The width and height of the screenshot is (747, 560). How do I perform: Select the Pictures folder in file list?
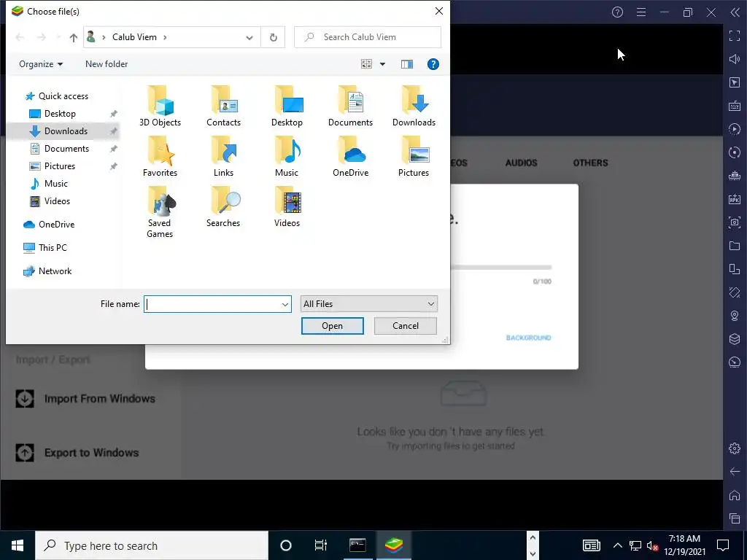pyautogui.click(x=414, y=157)
